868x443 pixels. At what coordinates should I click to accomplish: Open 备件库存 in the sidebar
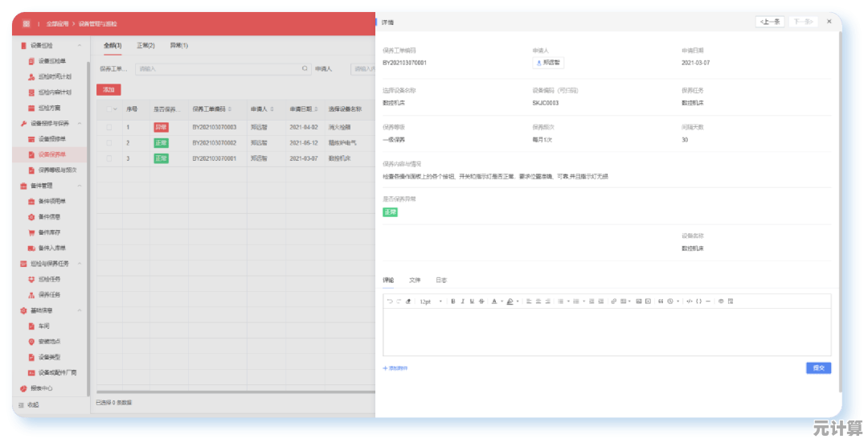coord(49,232)
